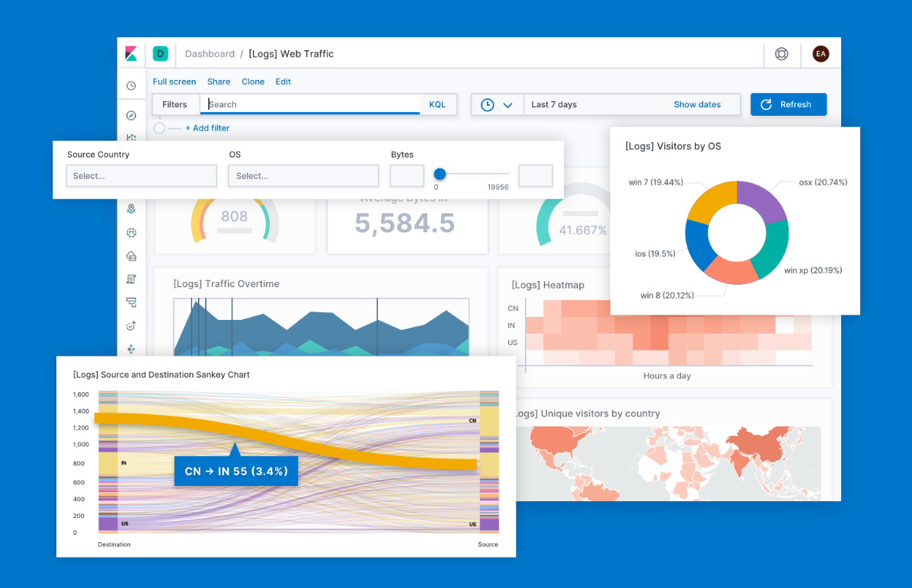Click the win xp (20.19%) label
Image resolution: width=912 pixels, height=588 pixels.
tap(812, 270)
